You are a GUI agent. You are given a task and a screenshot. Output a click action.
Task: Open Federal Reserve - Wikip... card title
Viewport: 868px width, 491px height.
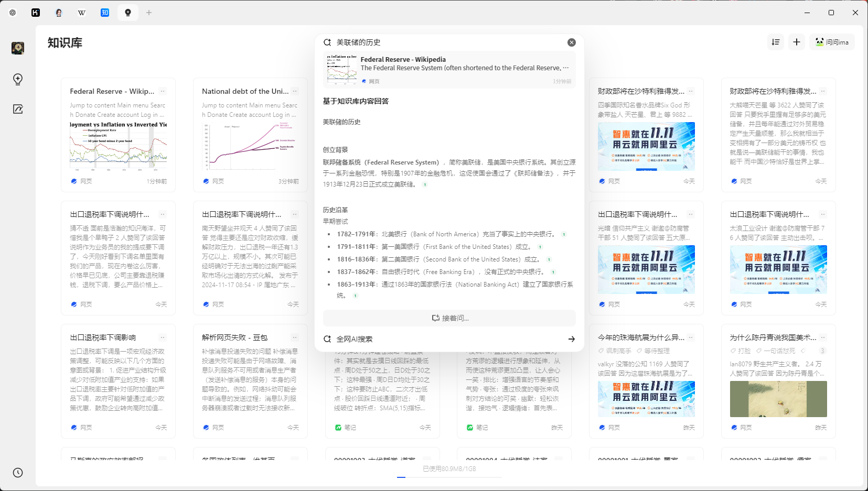pyautogui.click(x=112, y=91)
